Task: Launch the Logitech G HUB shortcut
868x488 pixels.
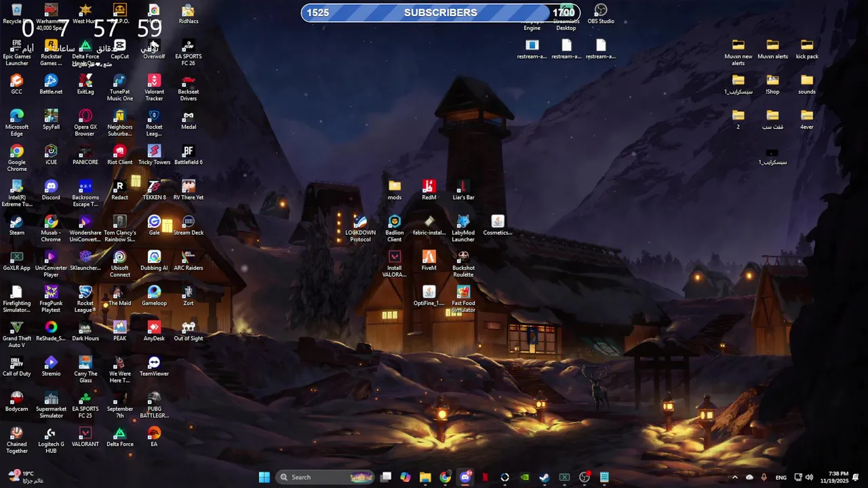Action: pos(51,440)
